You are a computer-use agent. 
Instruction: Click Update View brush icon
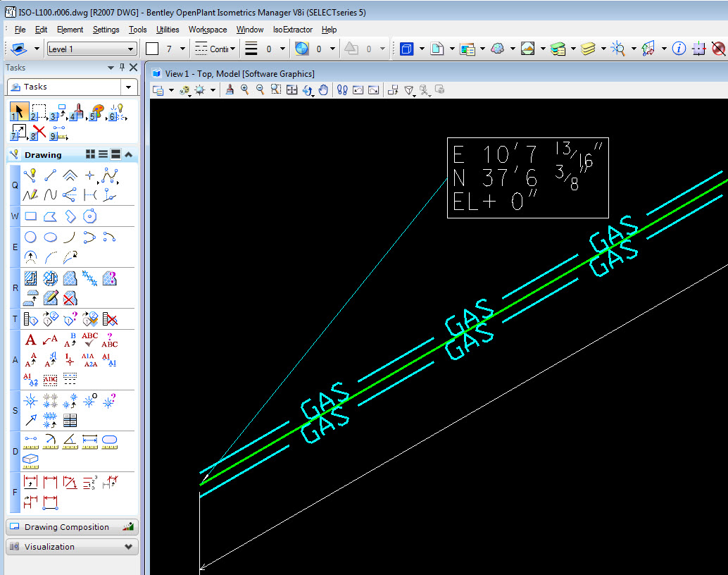coord(230,89)
